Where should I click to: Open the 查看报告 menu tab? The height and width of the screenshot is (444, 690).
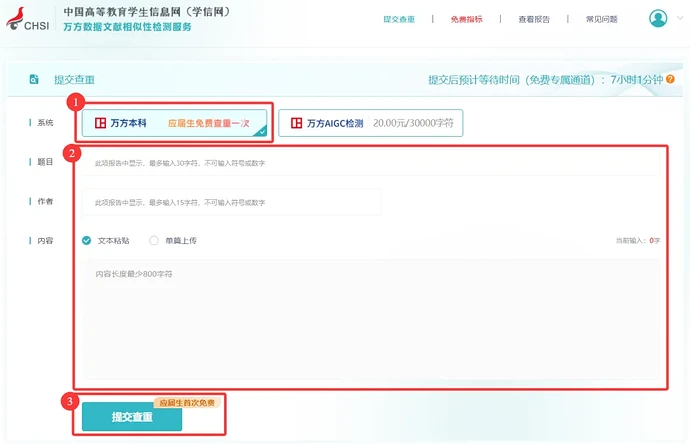tap(534, 19)
